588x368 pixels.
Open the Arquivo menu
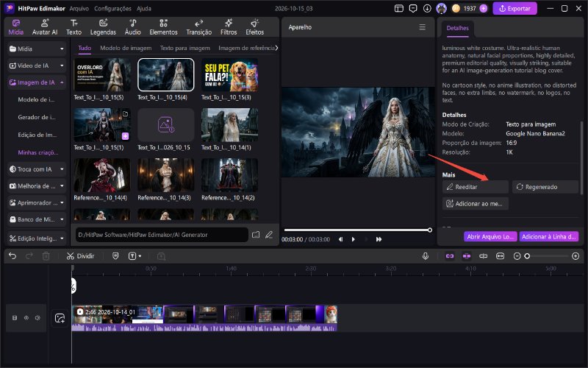tap(79, 8)
